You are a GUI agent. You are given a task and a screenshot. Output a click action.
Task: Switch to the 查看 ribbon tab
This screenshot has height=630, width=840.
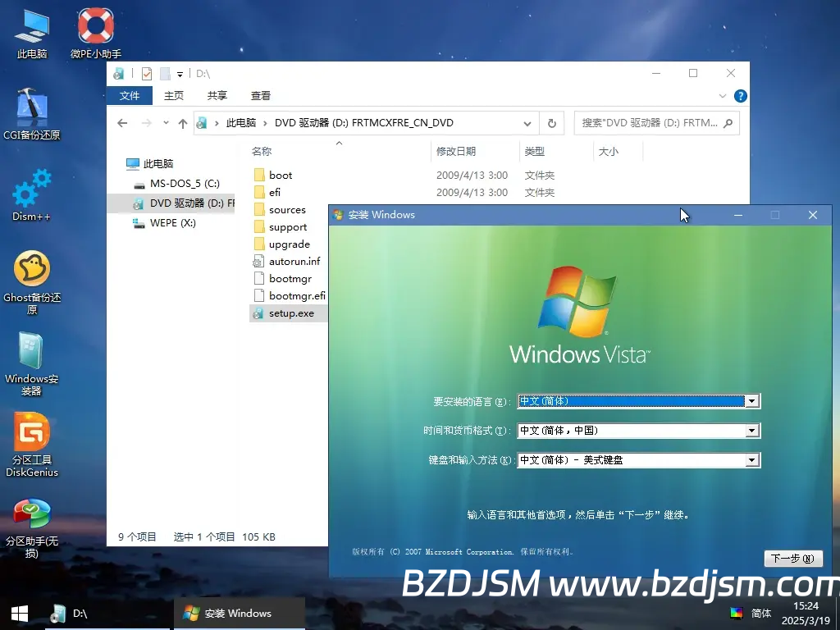(261, 95)
